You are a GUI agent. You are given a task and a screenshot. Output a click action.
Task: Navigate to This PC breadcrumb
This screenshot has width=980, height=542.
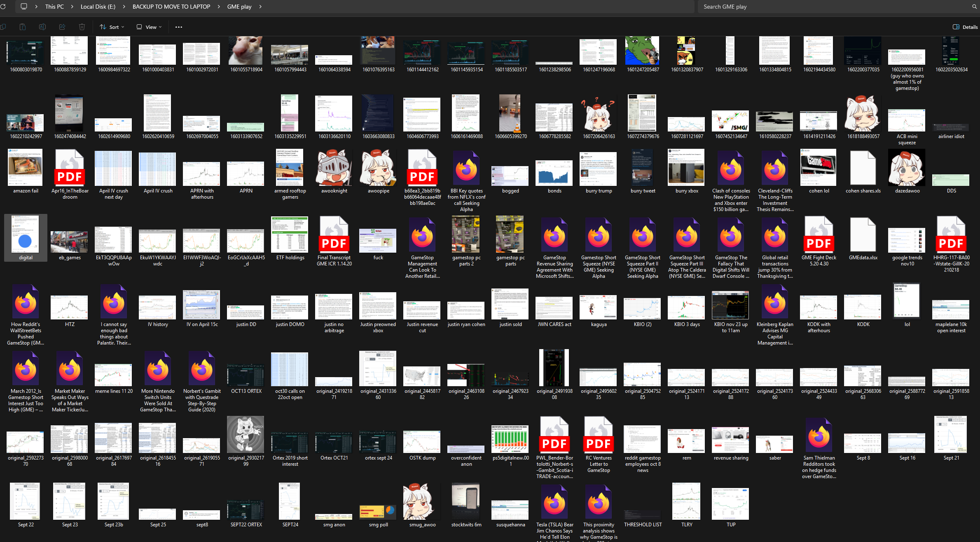pyautogui.click(x=54, y=7)
